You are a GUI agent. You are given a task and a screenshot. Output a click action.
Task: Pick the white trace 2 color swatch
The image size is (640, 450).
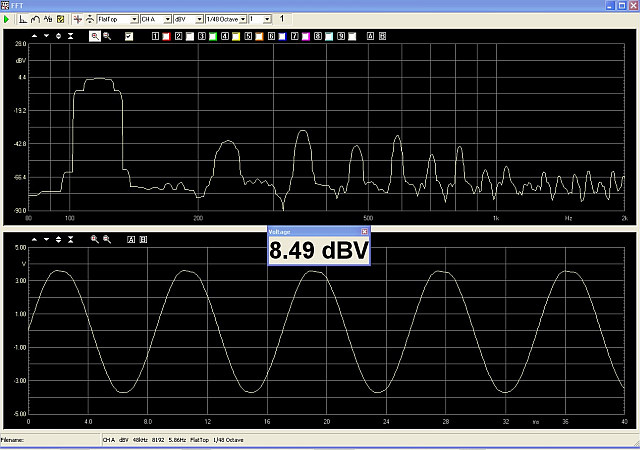click(190, 36)
